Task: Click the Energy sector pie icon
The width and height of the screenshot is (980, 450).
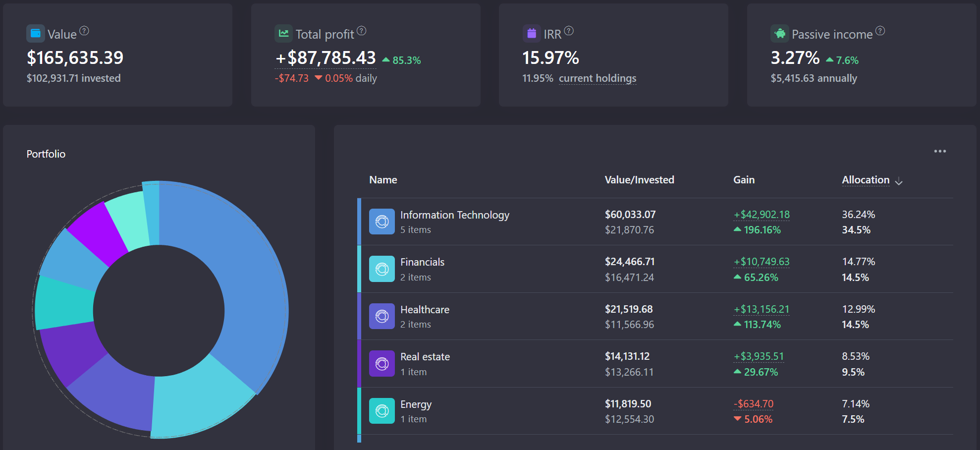Action: (381, 410)
